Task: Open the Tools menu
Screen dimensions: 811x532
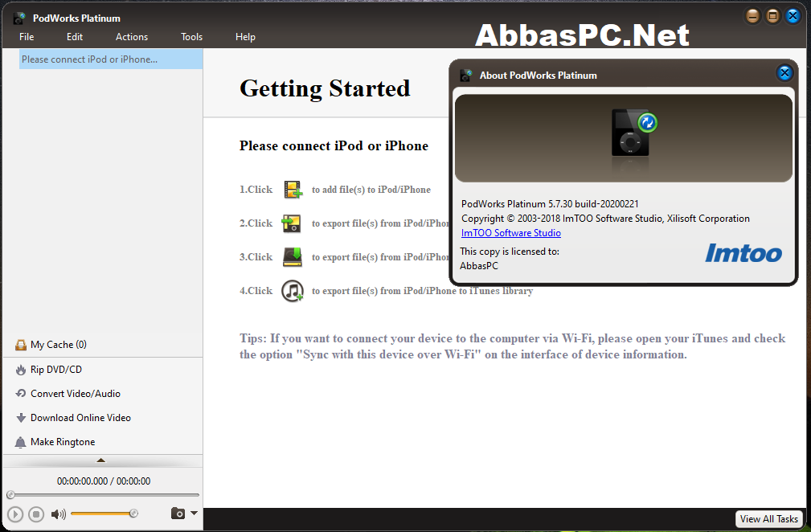Action: tap(191, 37)
